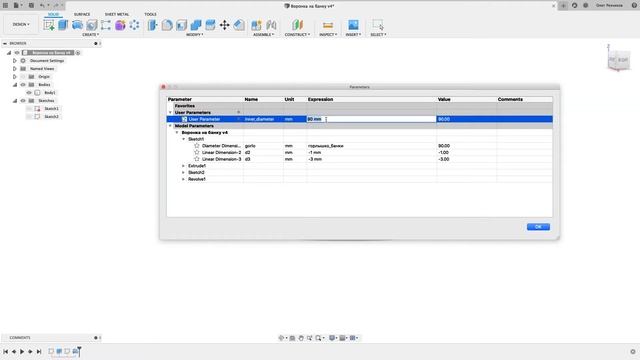Click the ViewCube in the corner
This screenshot has height=360, width=640.
pyautogui.click(x=619, y=60)
